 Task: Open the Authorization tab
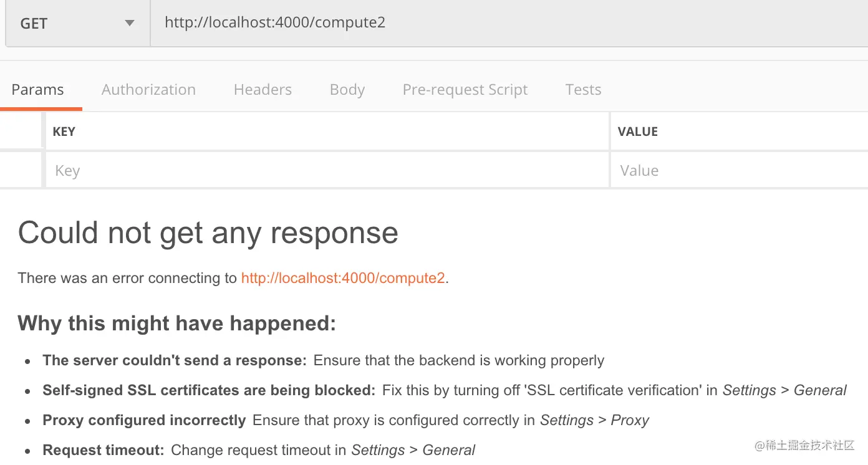[x=148, y=90]
